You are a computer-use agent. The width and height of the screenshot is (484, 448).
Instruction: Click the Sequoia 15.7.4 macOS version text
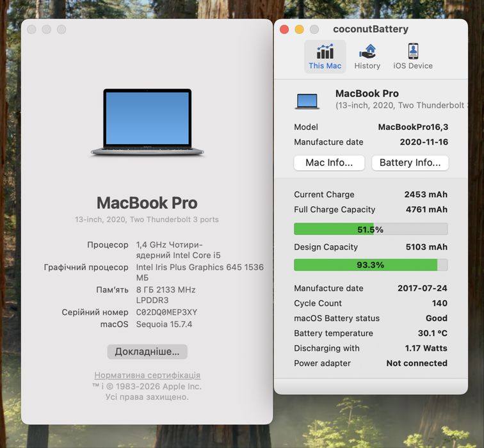[164, 324]
